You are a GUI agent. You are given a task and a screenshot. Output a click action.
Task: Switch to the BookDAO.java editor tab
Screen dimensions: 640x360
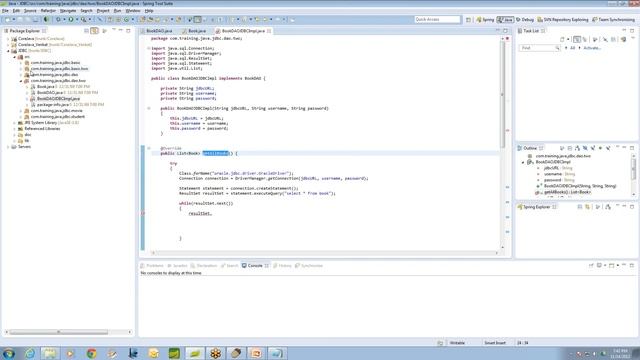158,31
